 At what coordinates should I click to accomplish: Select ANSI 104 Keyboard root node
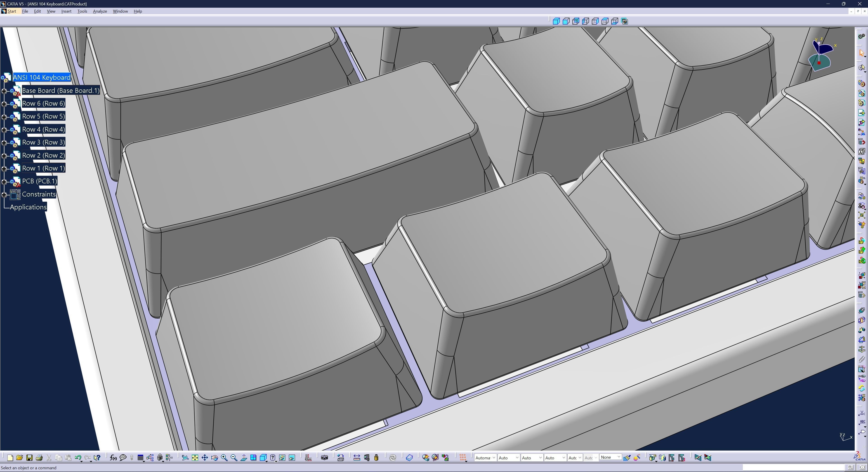(x=41, y=77)
